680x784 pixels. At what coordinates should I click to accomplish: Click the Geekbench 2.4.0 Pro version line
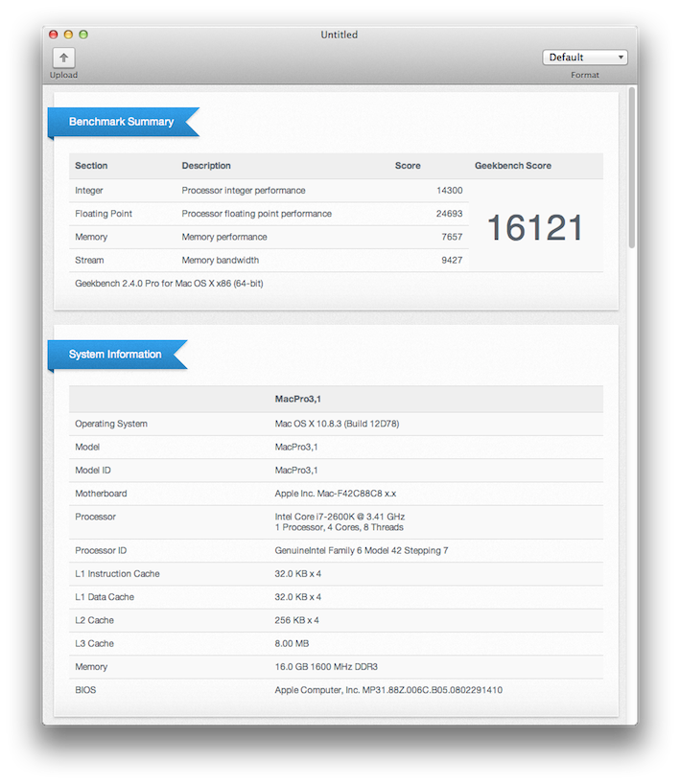169,284
